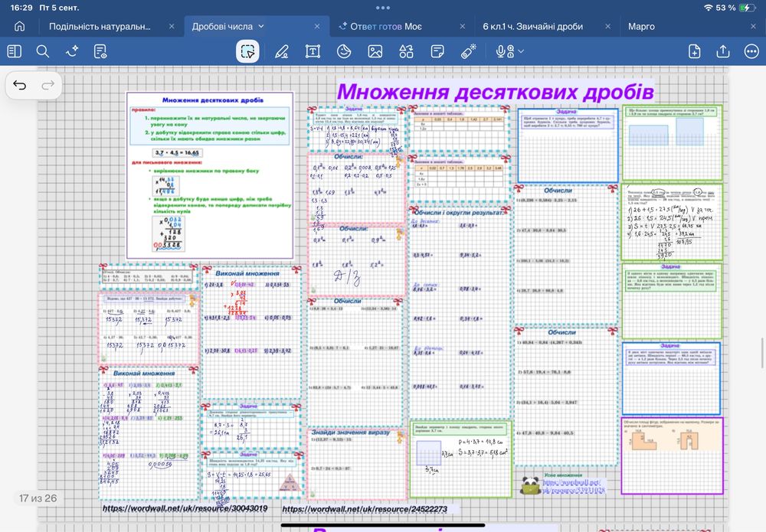Screen dimensions: 766x532
Task: Switch to the Ответ готов Мое tab
Action: click(386, 26)
